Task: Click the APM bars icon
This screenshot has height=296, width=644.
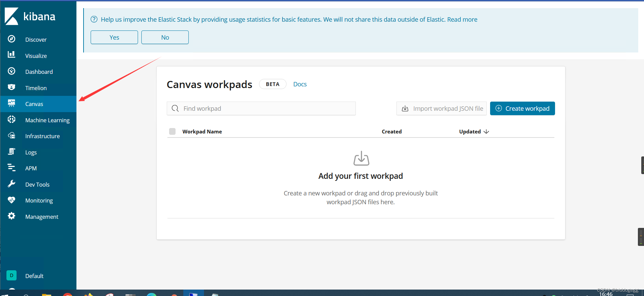Action: tap(11, 167)
